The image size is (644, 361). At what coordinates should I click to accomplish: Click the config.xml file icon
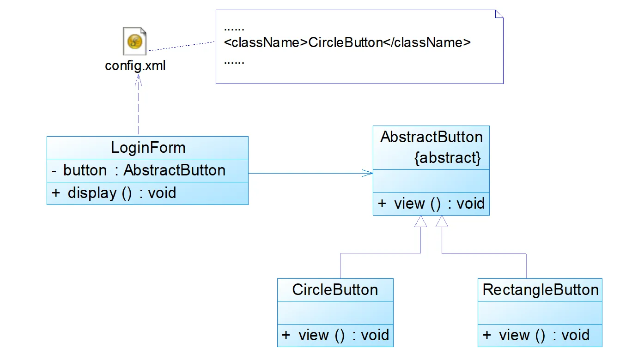pos(135,42)
